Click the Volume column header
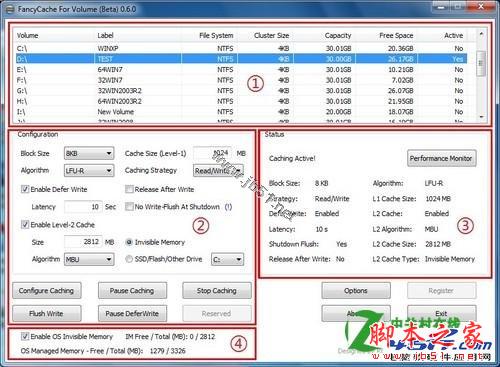500x367 pixels. 54,35
